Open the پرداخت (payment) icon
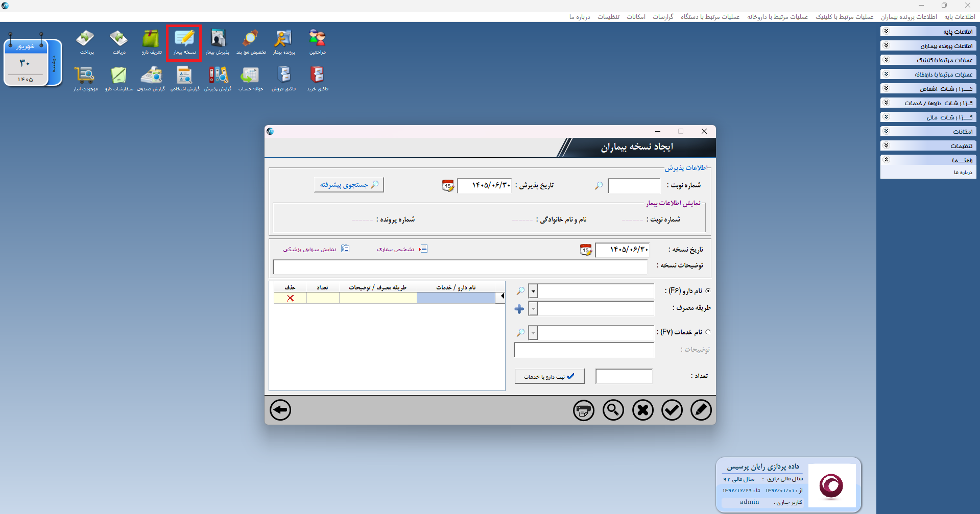This screenshot has width=980, height=514. point(86,42)
